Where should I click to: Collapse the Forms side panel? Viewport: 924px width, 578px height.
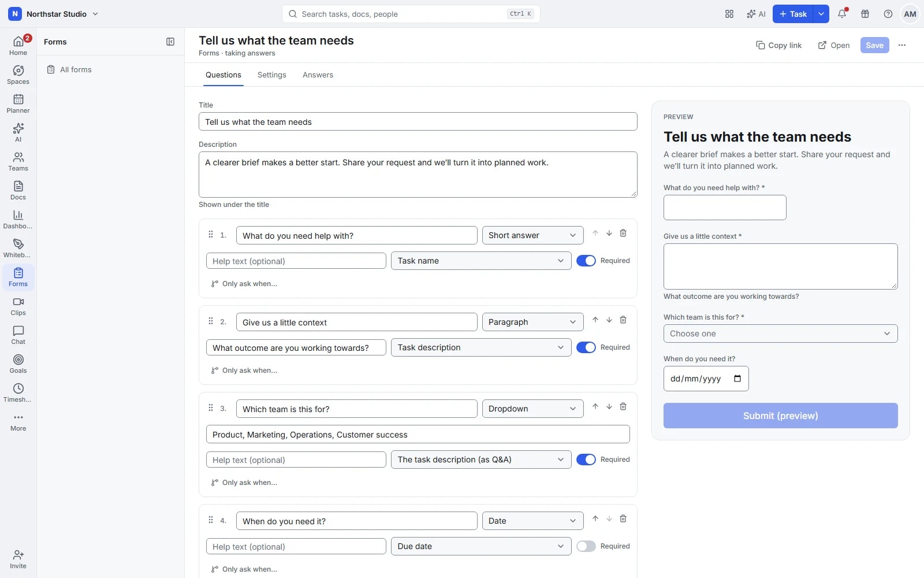[x=170, y=42]
